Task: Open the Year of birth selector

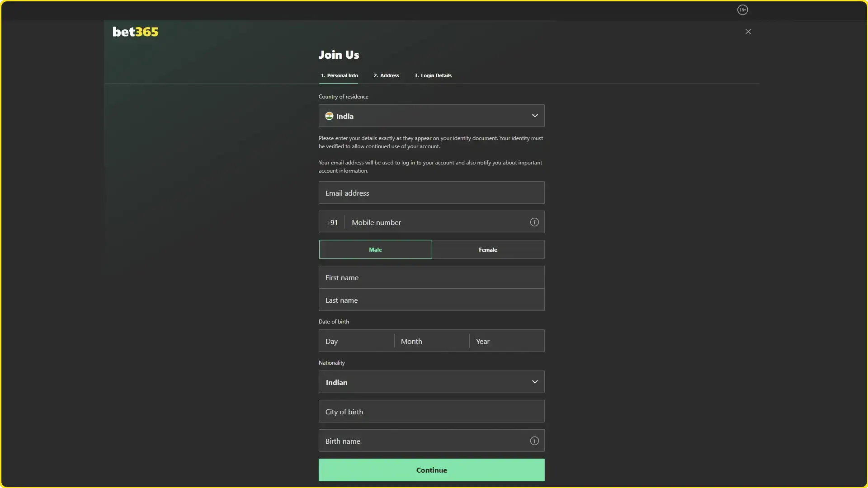Action: (507, 341)
